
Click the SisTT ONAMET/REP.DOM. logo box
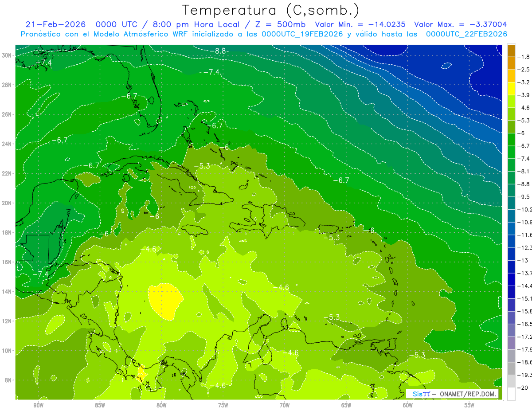coord(452,394)
